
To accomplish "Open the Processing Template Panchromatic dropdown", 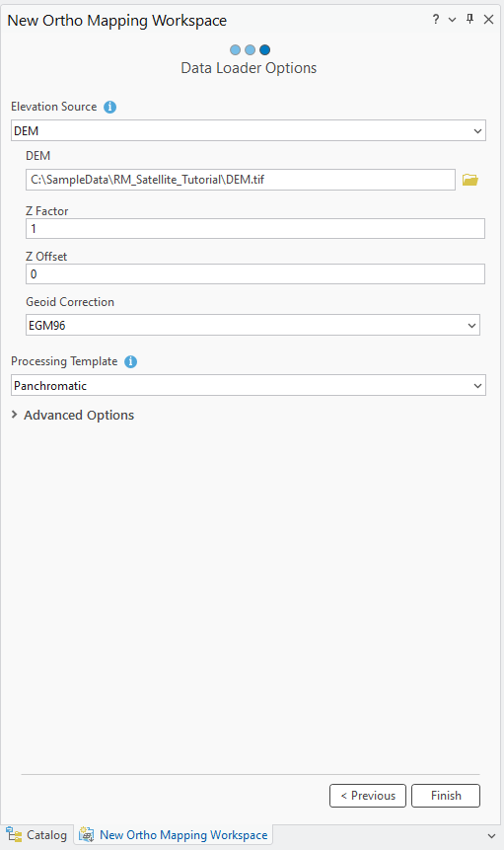I will 249,385.
